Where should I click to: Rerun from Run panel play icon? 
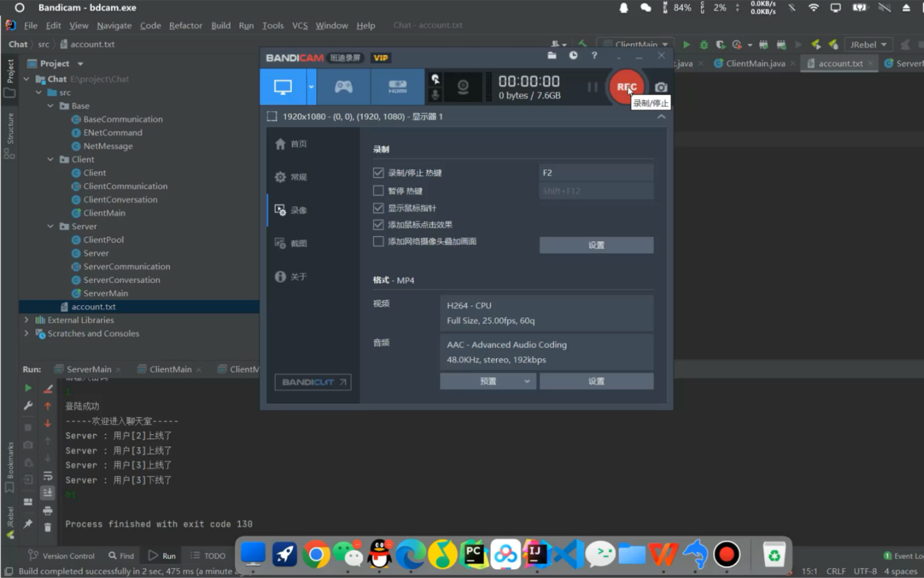pyautogui.click(x=27, y=388)
